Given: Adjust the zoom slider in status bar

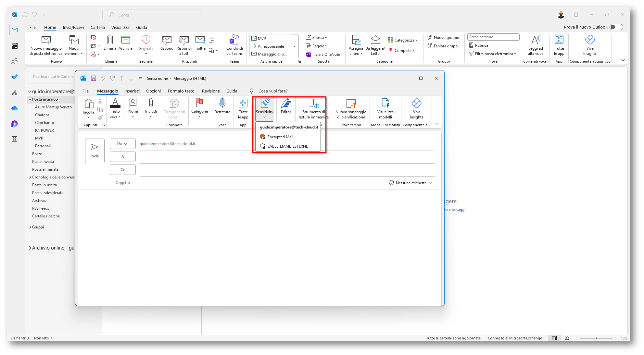Looking at the screenshot, I should 596,338.
